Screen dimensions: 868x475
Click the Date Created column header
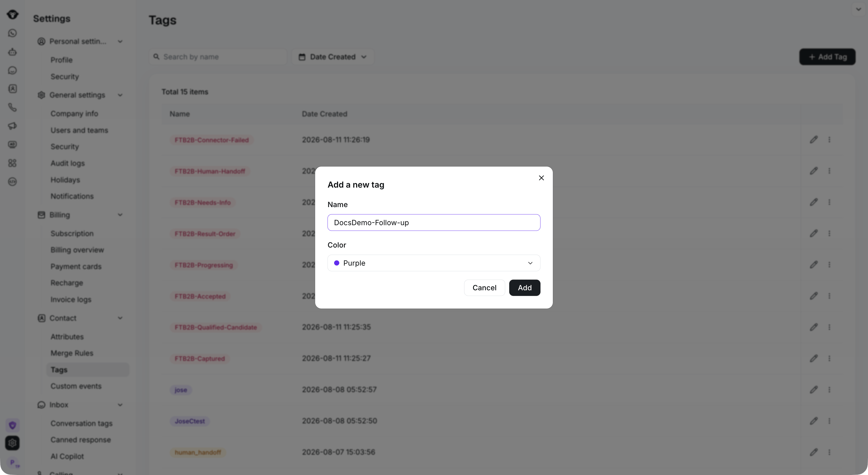(x=324, y=114)
